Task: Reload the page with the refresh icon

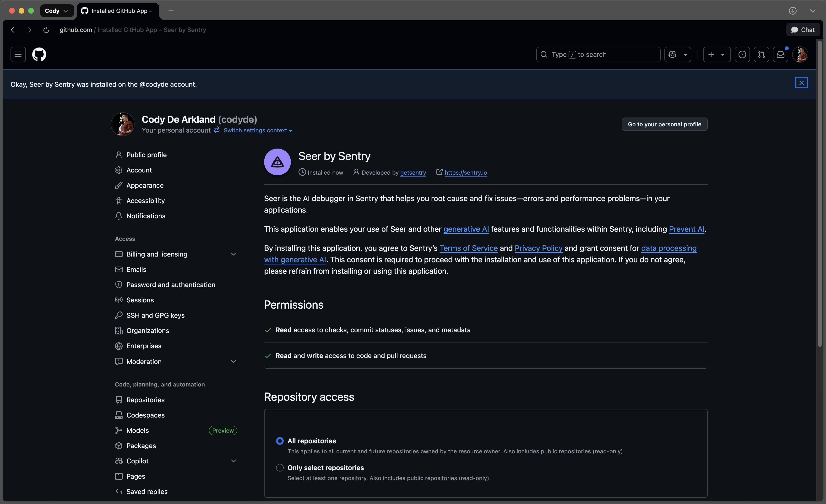Action: pos(46,30)
